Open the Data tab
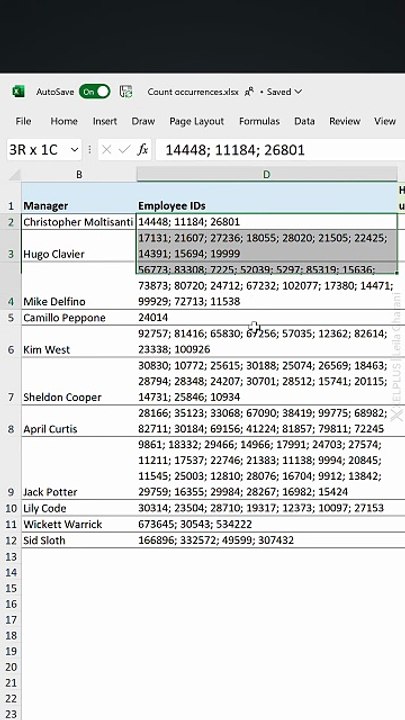Image resolution: width=405 pixels, height=720 pixels. click(x=304, y=121)
